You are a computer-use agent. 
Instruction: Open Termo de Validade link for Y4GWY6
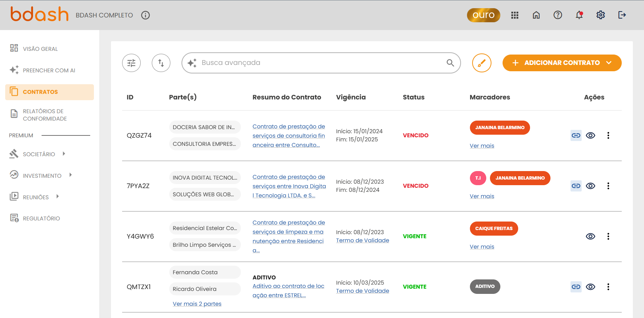[x=363, y=240]
